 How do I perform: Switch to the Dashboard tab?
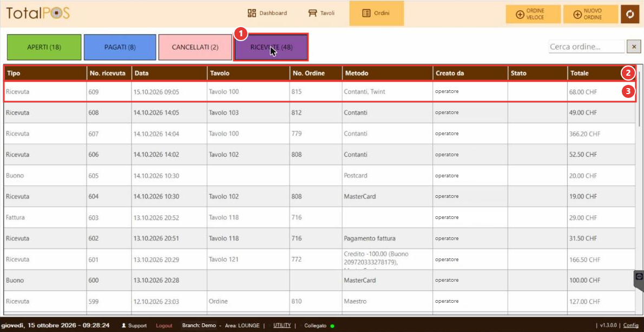(x=267, y=13)
